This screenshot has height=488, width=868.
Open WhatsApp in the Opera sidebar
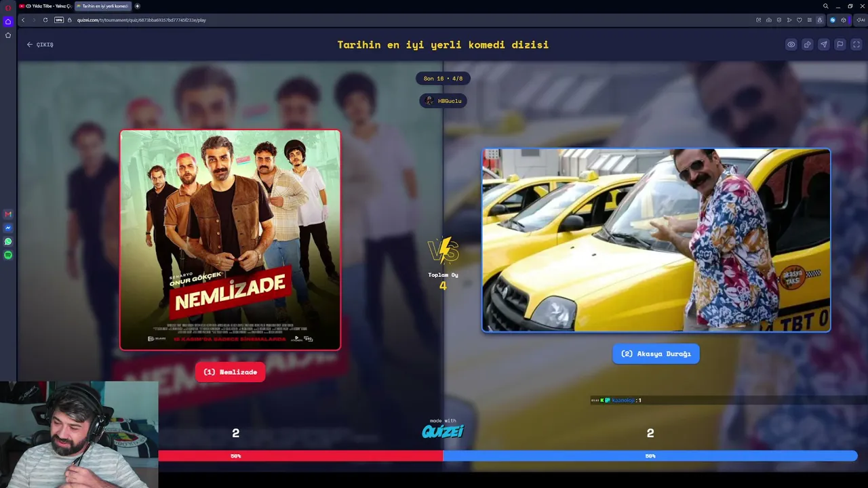(8, 241)
